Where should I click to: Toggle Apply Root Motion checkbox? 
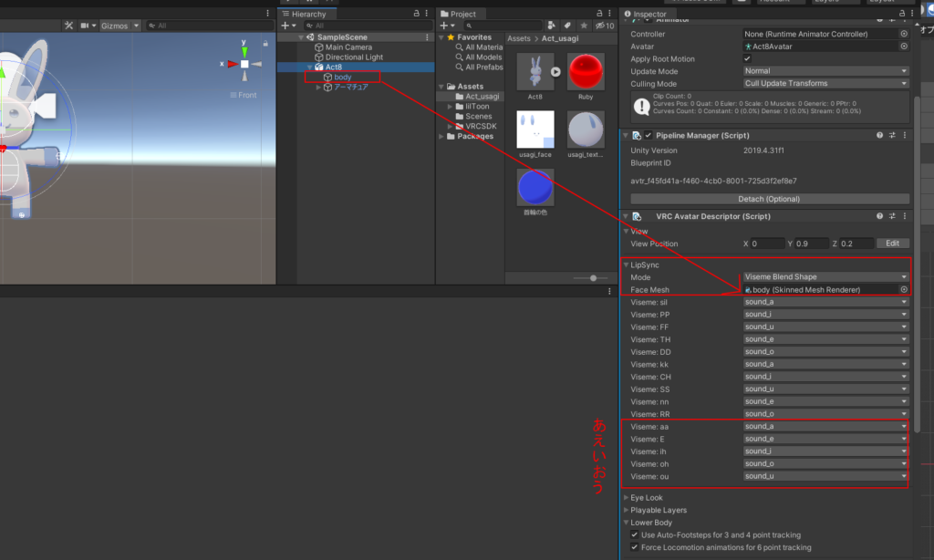coord(747,58)
